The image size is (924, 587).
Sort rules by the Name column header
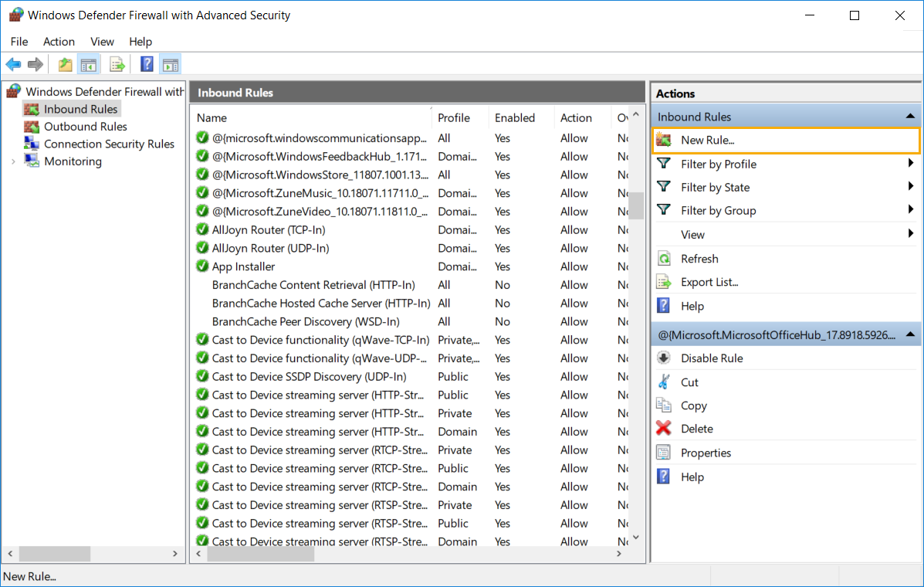click(313, 118)
